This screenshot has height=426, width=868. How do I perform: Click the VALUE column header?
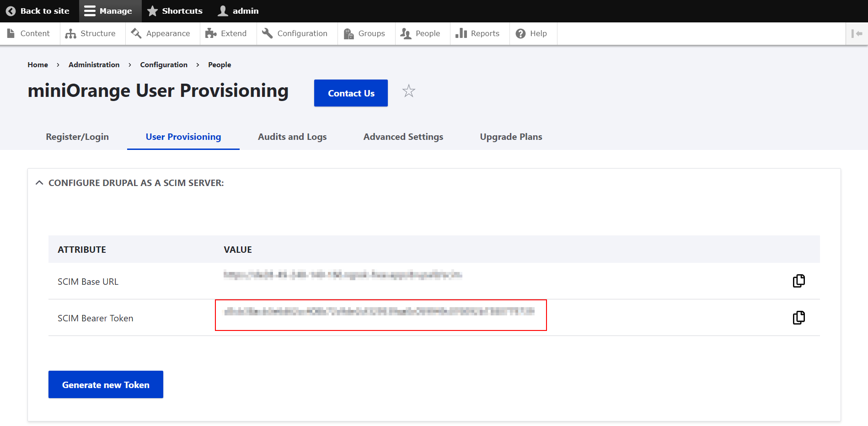point(238,250)
